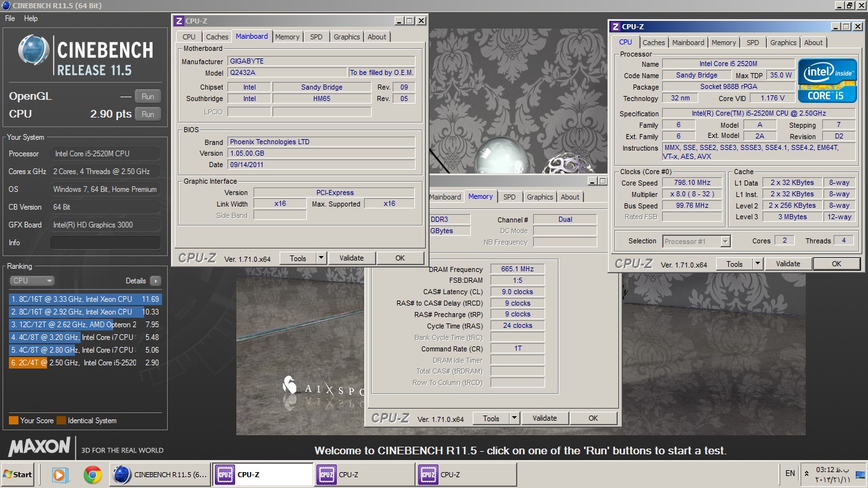Click OK in Mainboard CPU-Z window
Image resolution: width=868 pixels, height=488 pixels.
pyautogui.click(x=400, y=258)
